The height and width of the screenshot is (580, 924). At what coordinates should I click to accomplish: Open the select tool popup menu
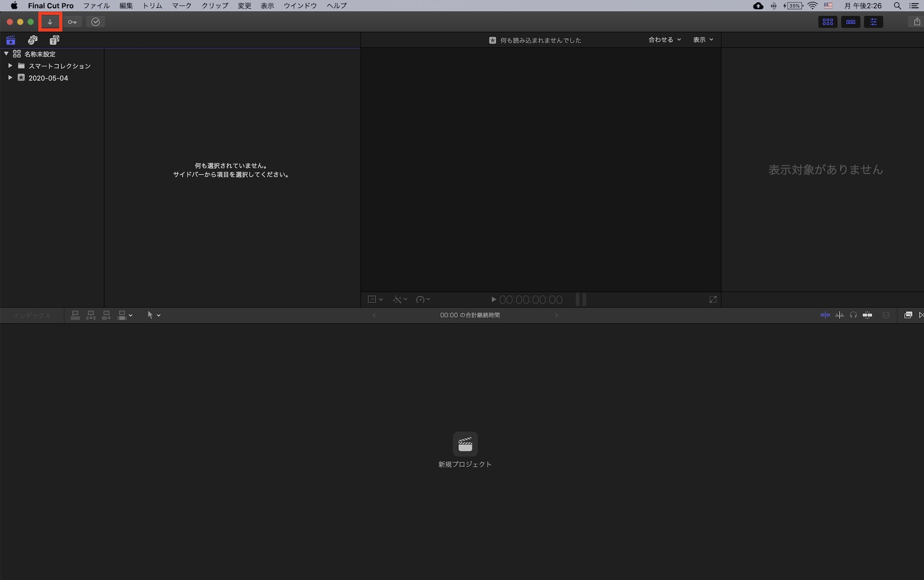[153, 315]
